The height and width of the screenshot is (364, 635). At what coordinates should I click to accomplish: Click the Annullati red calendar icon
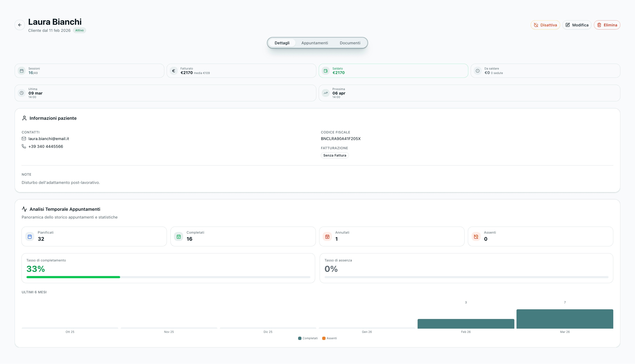[x=327, y=236]
